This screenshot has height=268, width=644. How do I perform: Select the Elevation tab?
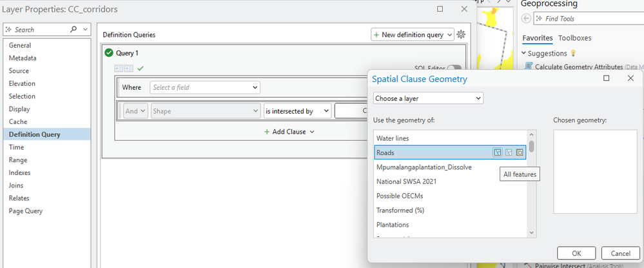22,83
